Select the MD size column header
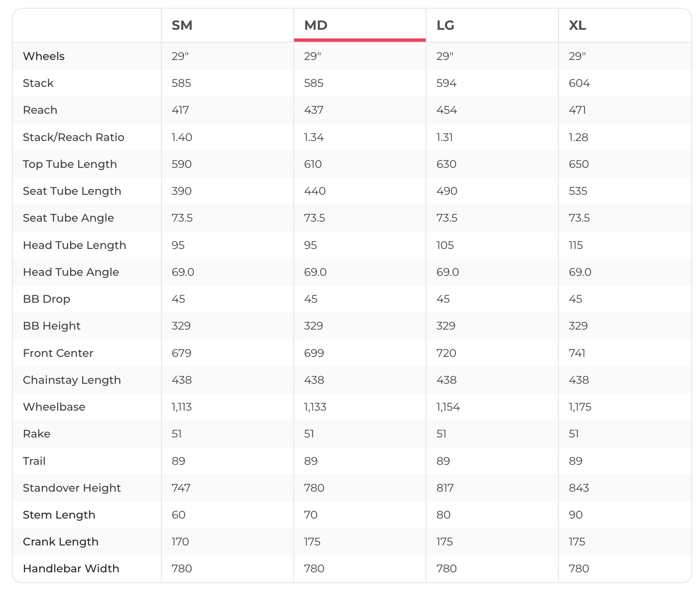 (x=316, y=25)
